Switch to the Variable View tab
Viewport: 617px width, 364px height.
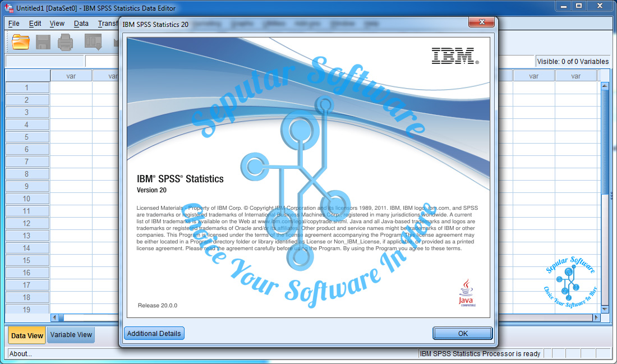[71, 335]
